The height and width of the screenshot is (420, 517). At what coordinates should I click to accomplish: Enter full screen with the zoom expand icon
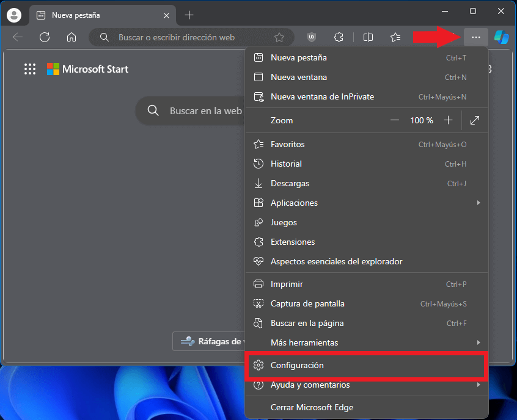click(x=475, y=120)
